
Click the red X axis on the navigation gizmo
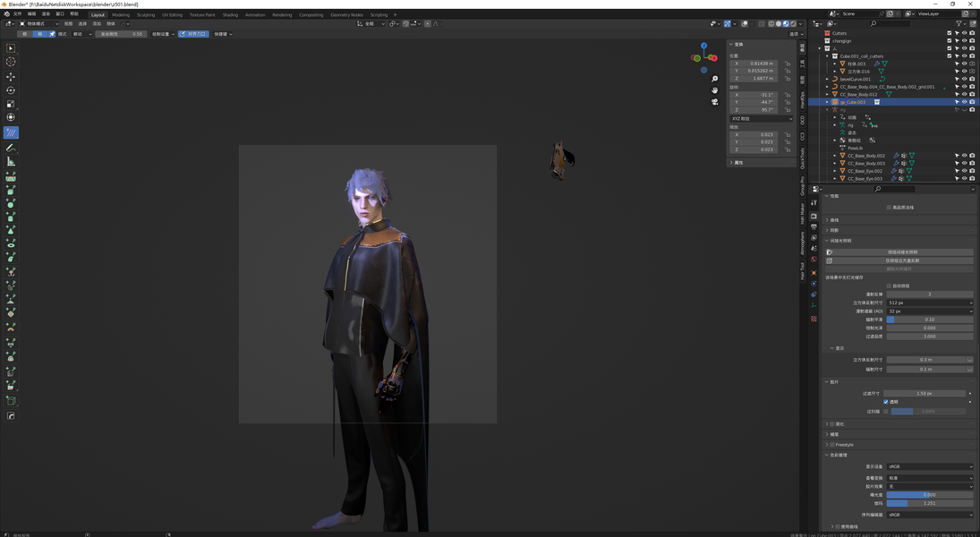pos(714,58)
